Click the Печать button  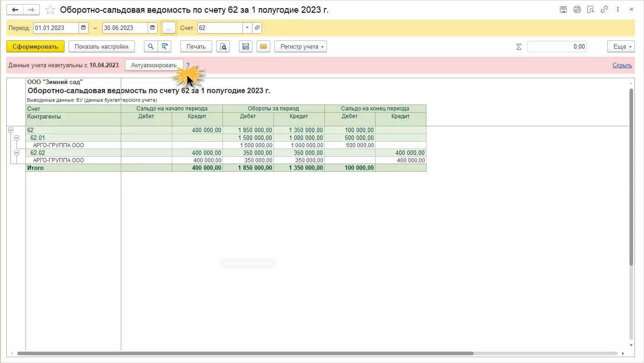coord(196,46)
